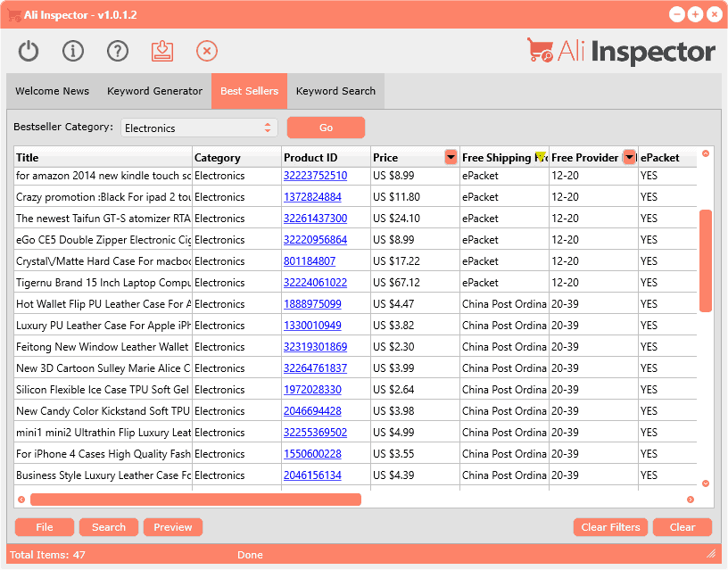Image resolution: width=728 pixels, height=570 pixels.
Task: Open product link 32264761837
Action: coord(315,368)
